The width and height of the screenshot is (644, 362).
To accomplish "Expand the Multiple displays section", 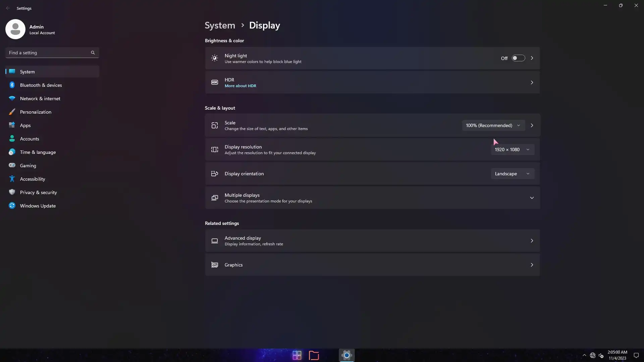I will coord(532,198).
